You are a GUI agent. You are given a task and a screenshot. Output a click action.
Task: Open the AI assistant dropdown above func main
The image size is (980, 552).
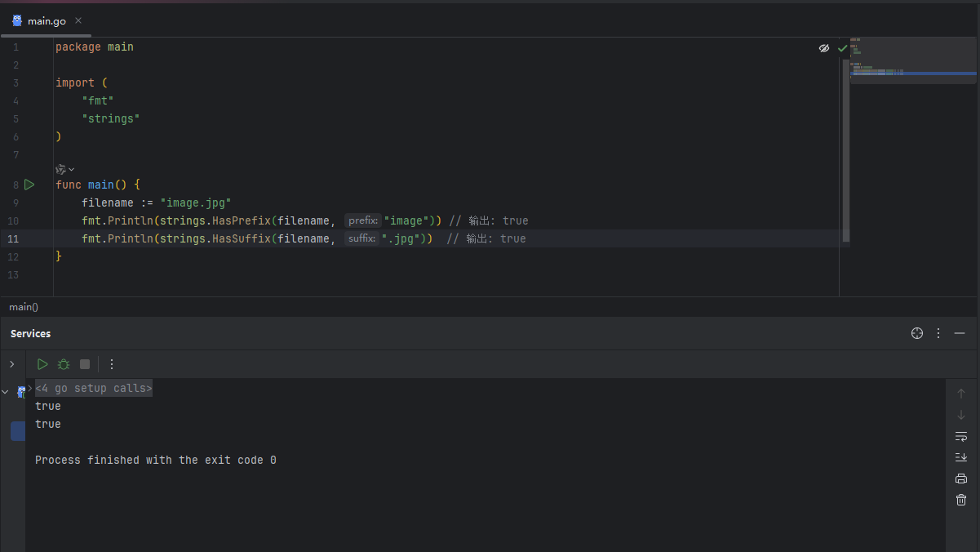(64, 169)
